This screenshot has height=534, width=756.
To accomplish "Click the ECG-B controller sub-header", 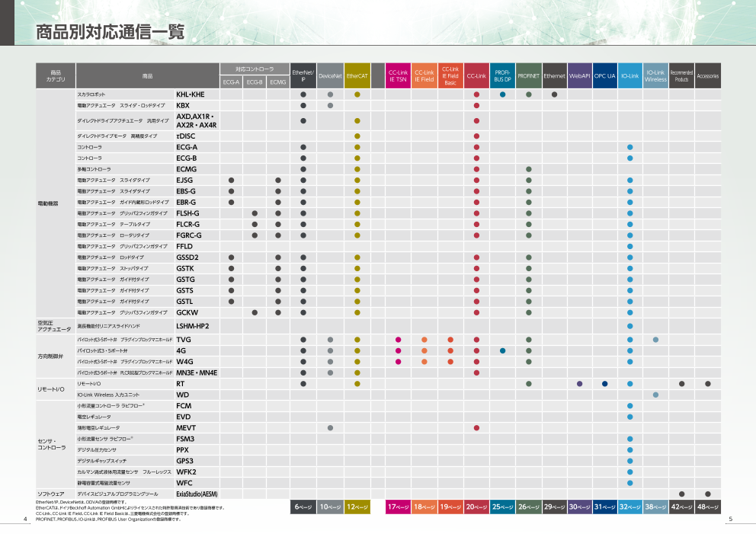I will pos(255,82).
